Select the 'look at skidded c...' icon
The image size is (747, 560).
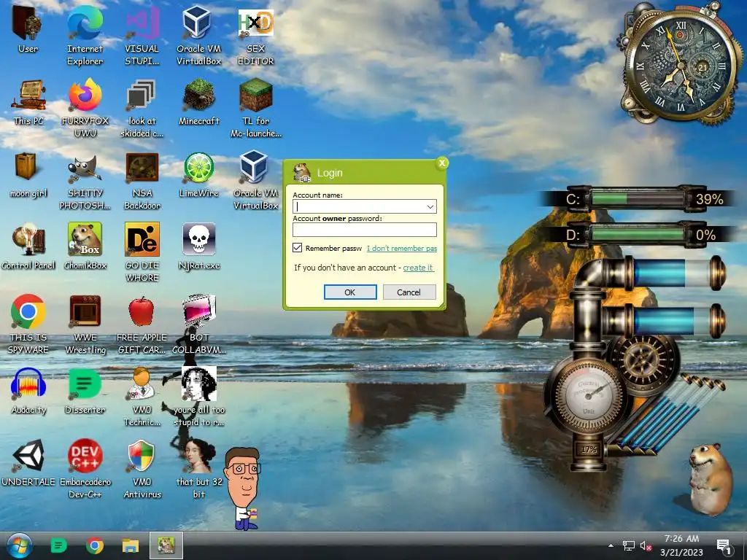(142, 108)
